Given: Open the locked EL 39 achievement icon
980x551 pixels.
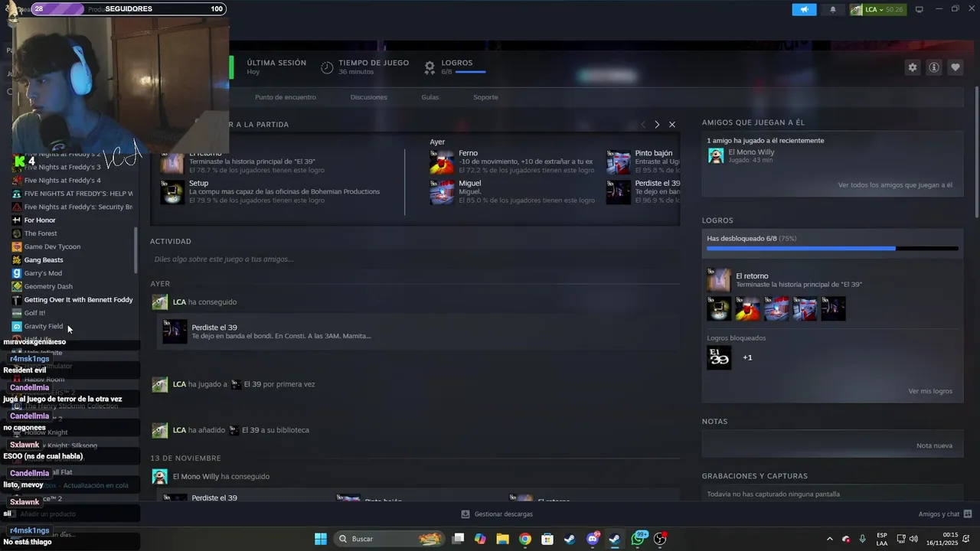Looking at the screenshot, I should [x=719, y=357].
